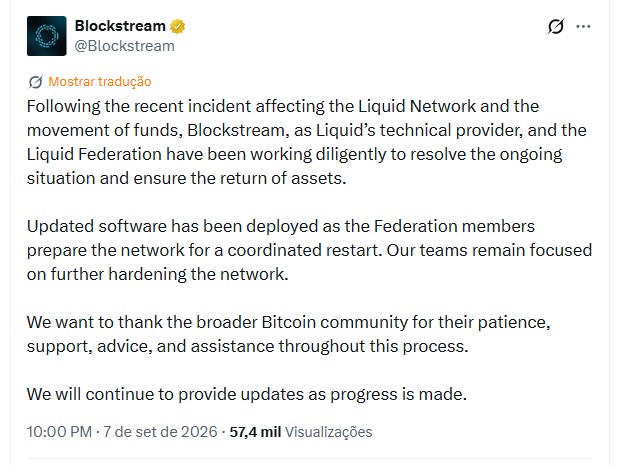
Task: Click the Visualizações label
Action: [329, 432]
